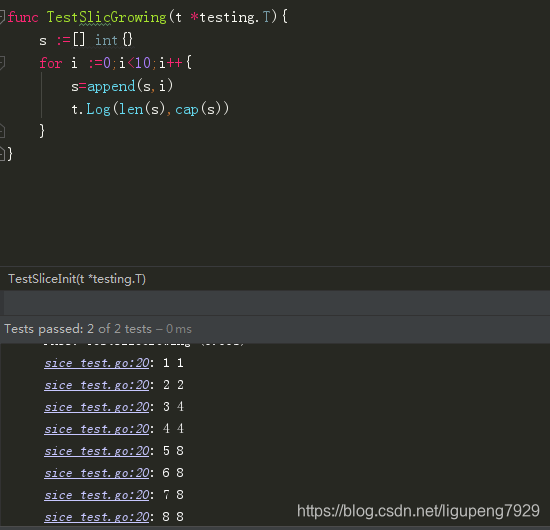Viewport: 550px width, 530px height.
Task: Open sice_test.go:20 link for output 3 4
Action: click(97, 407)
